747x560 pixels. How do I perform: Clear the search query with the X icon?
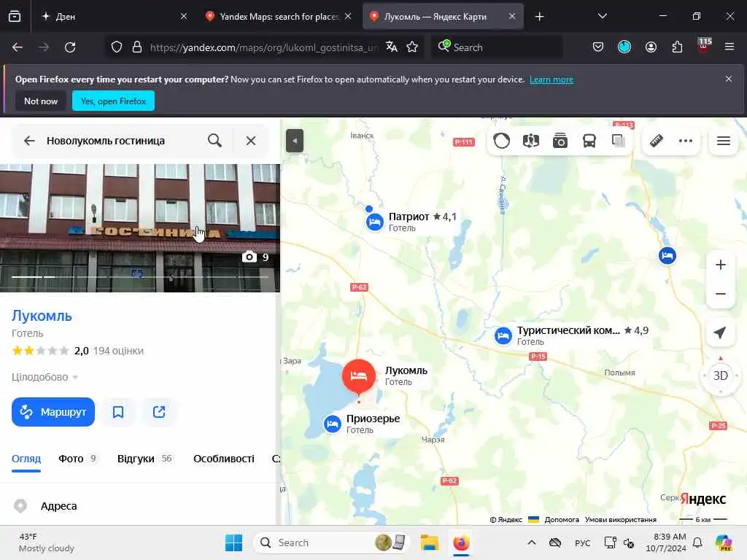(x=251, y=141)
